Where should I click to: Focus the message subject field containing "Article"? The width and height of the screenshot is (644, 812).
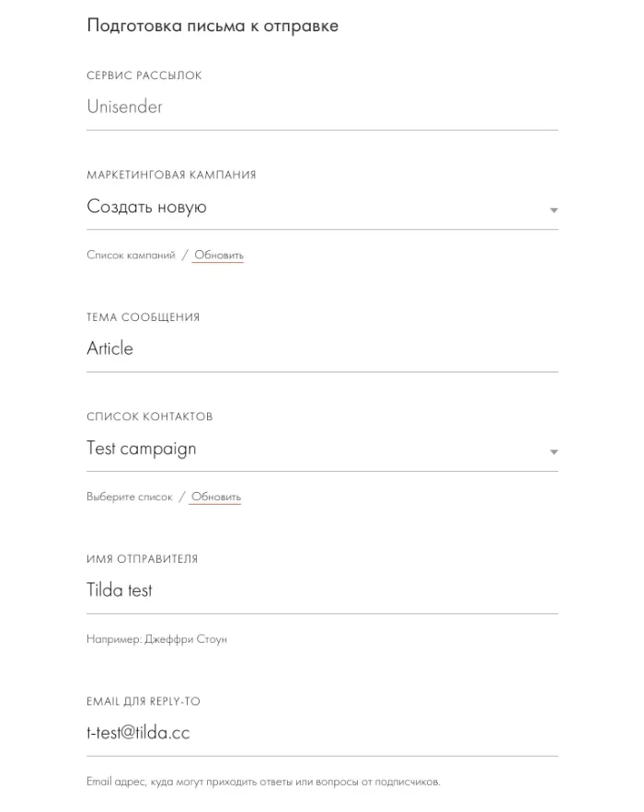click(322, 349)
